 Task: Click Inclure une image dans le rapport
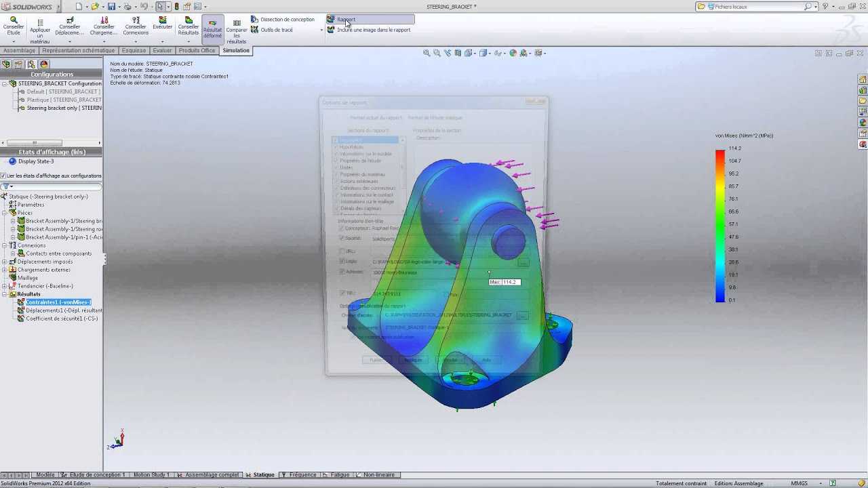point(373,30)
